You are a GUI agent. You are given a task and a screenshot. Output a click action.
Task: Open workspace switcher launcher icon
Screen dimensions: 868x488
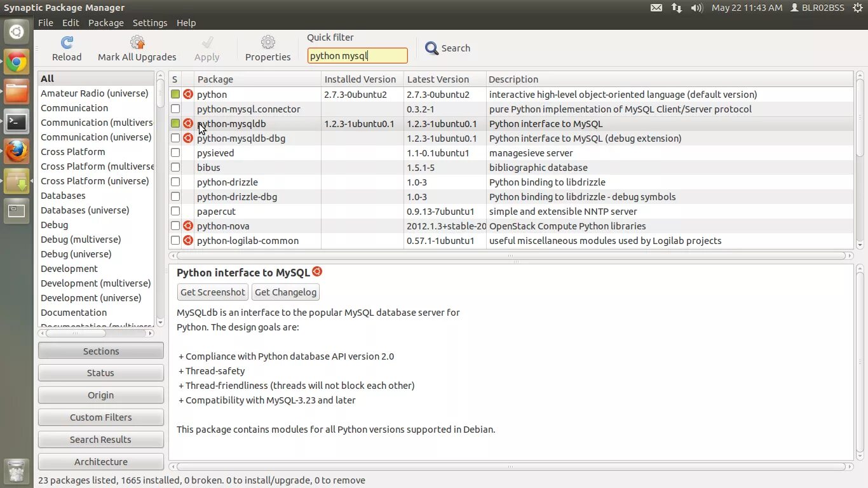coord(17,211)
